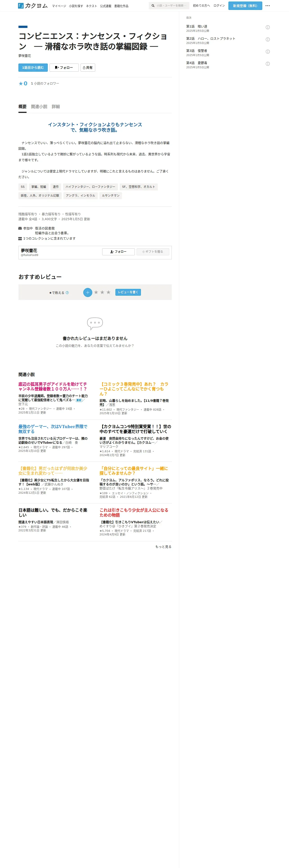Switch to the 概要 tab
289x868 pixels.
pos(22,107)
